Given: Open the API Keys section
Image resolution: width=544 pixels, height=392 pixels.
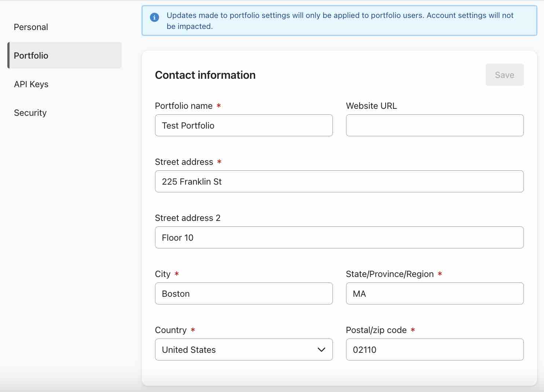Looking at the screenshot, I should [31, 84].
